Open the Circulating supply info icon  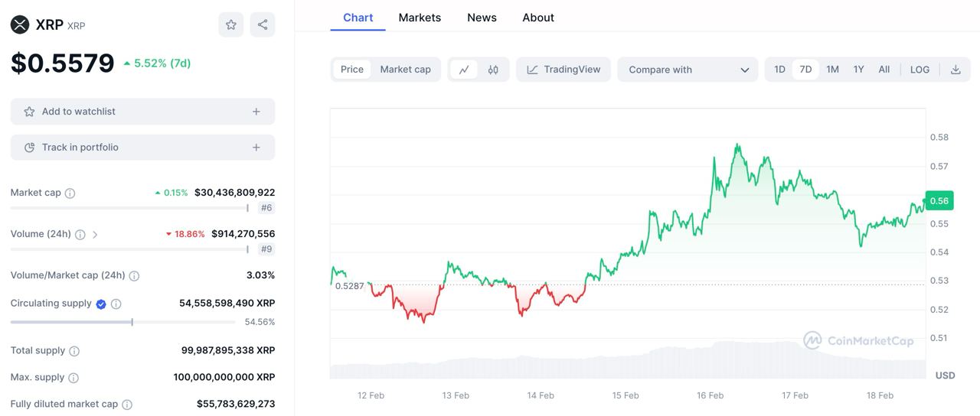point(116,304)
